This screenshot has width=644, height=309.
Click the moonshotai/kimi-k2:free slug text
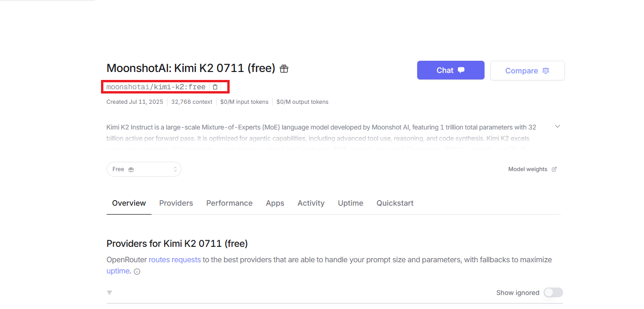(x=156, y=87)
